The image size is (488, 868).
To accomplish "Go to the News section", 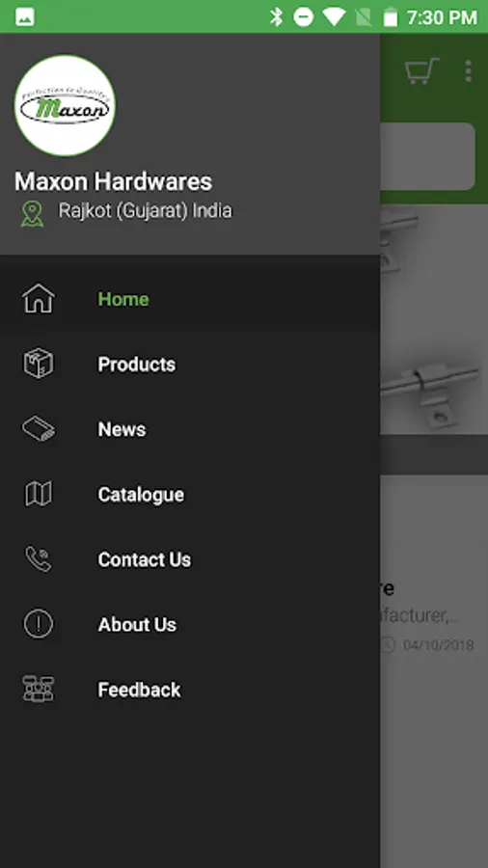I will pyautogui.click(x=190, y=429).
